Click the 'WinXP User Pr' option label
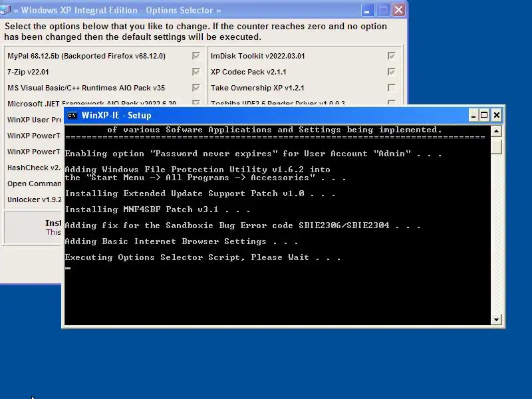Viewport: 532px width, 399px height. coord(35,120)
